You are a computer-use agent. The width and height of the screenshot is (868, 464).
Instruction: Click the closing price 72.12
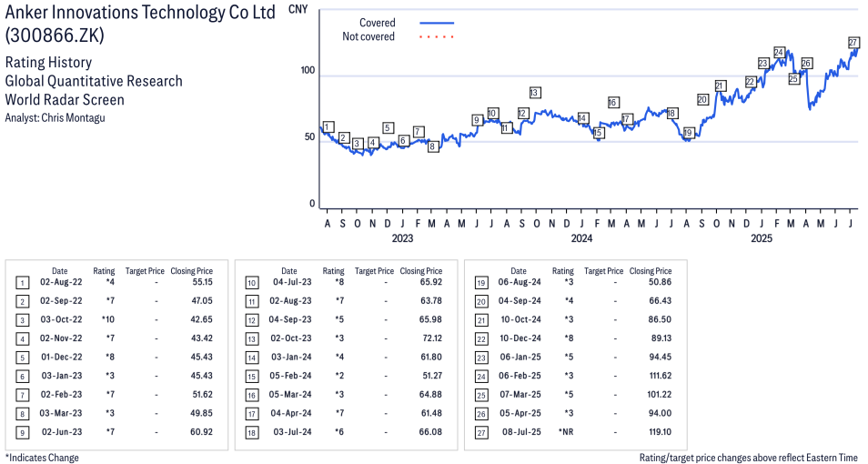click(431, 338)
